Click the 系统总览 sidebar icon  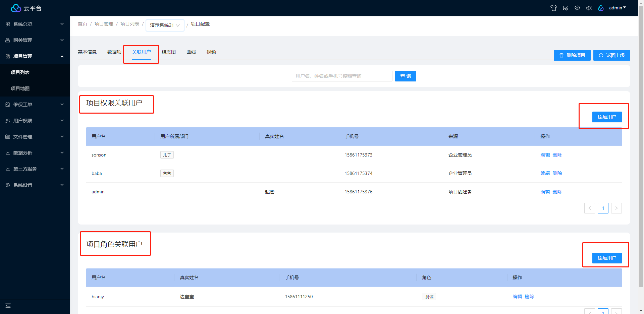pyautogui.click(x=8, y=24)
